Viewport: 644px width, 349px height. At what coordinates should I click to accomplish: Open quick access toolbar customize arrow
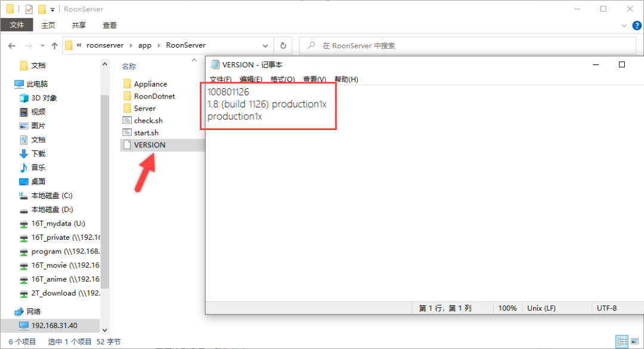pos(52,10)
